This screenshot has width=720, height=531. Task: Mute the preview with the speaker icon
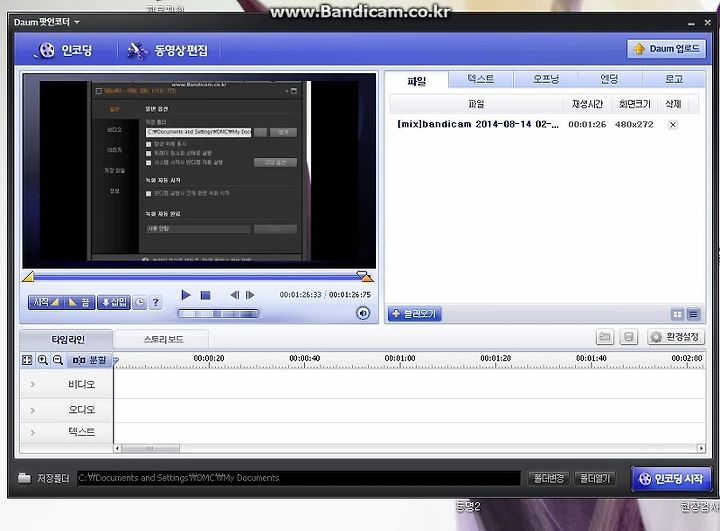[x=363, y=313]
